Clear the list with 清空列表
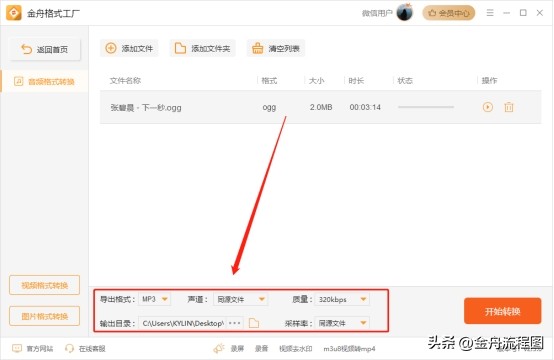Viewport: 554px width, 360px height. [x=276, y=48]
